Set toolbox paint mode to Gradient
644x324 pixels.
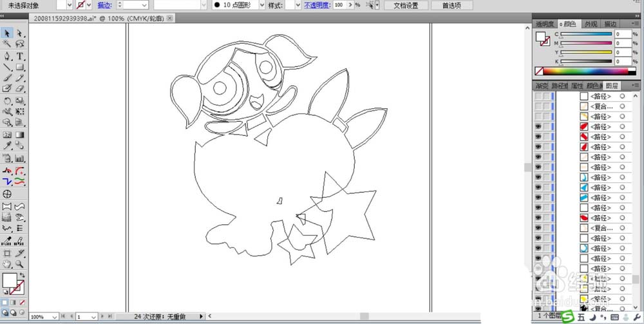[14, 302]
